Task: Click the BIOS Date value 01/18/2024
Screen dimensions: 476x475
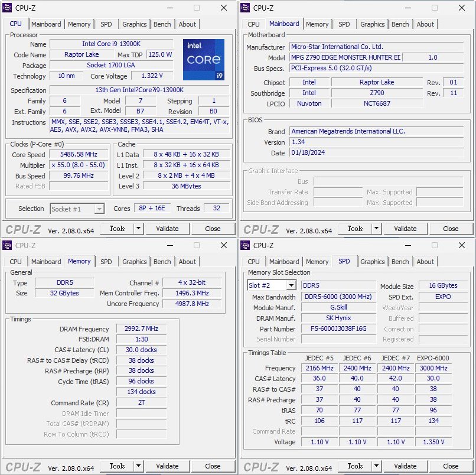Action: pyautogui.click(x=376, y=152)
